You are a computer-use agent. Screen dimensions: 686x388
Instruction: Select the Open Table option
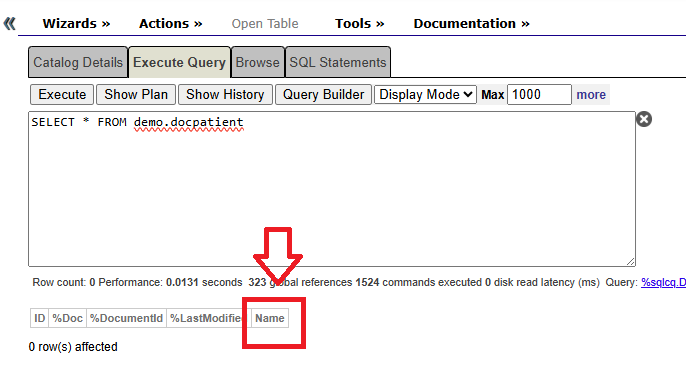coord(265,23)
